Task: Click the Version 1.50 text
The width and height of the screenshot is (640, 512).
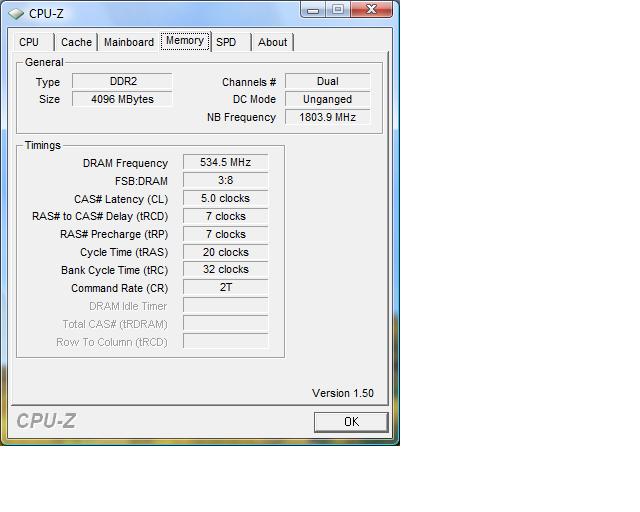Action: (343, 393)
